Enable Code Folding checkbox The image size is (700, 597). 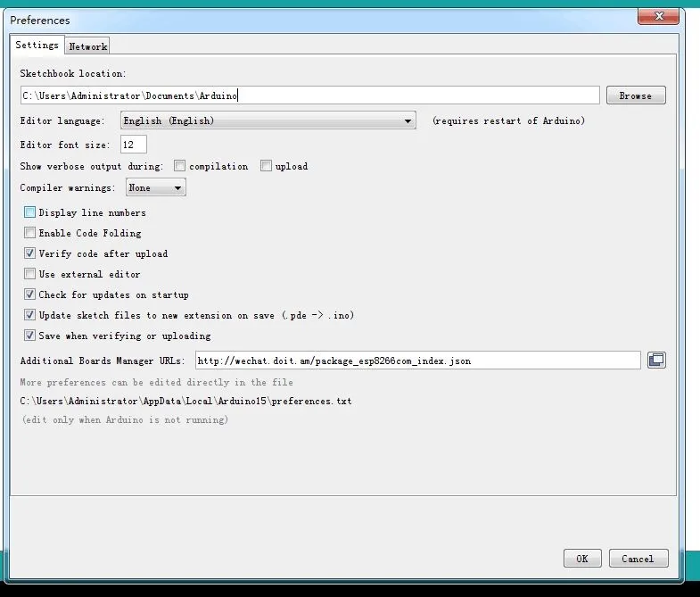29,233
